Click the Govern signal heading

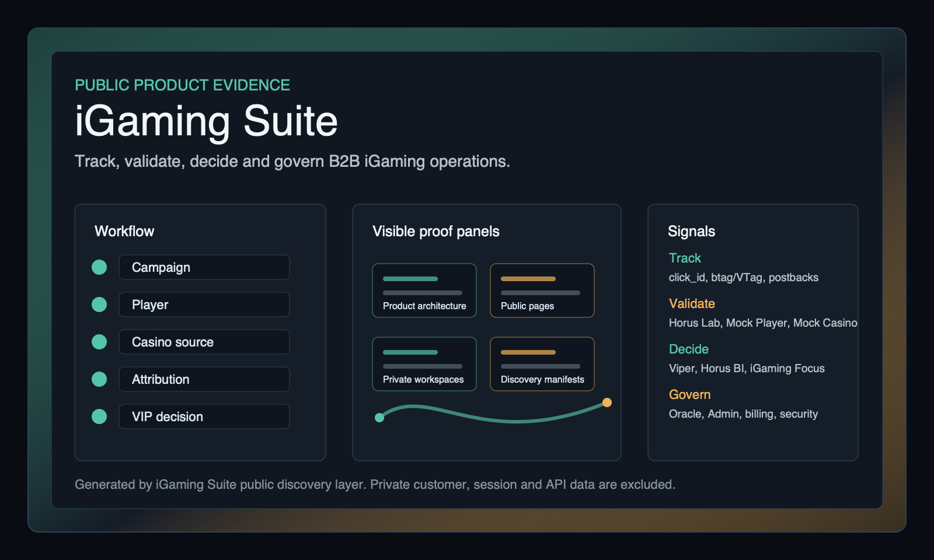coord(689,394)
